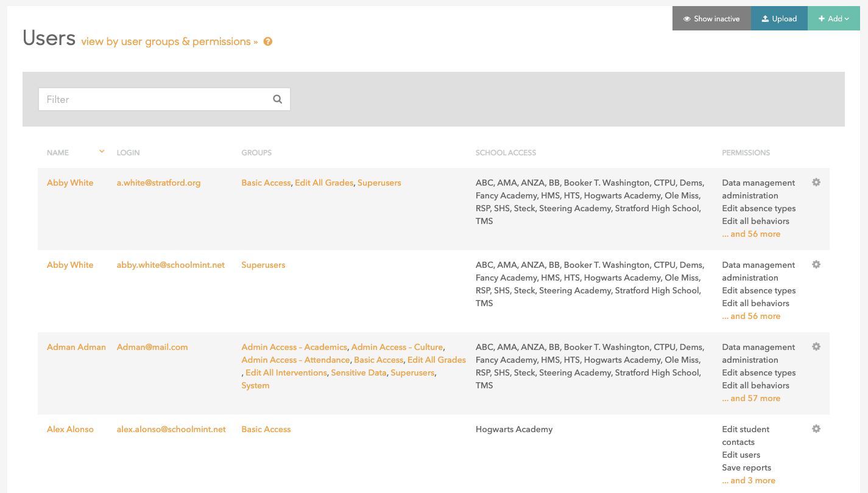This screenshot has width=868, height=493.
Task: Expand the Add dropdown menu
Action: pos(833,19)
